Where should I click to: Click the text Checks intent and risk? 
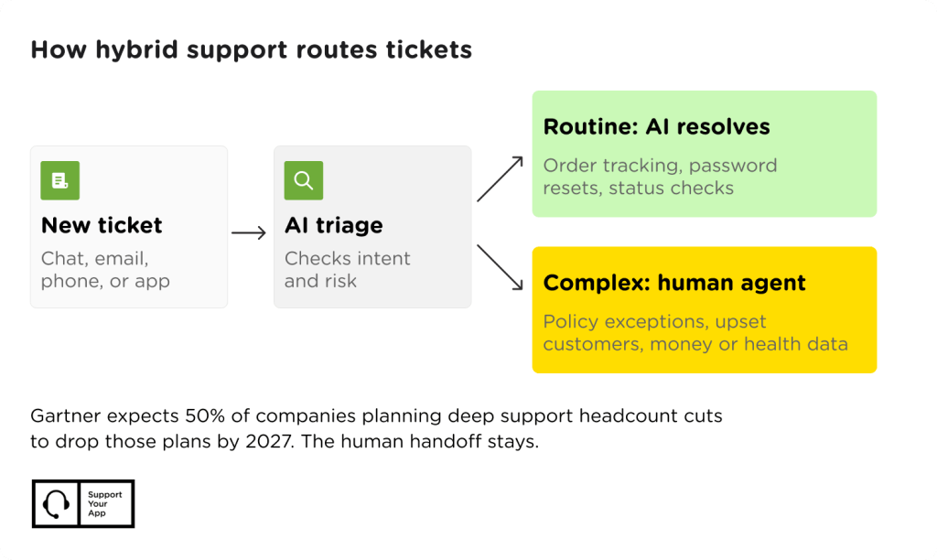point(347,270)
